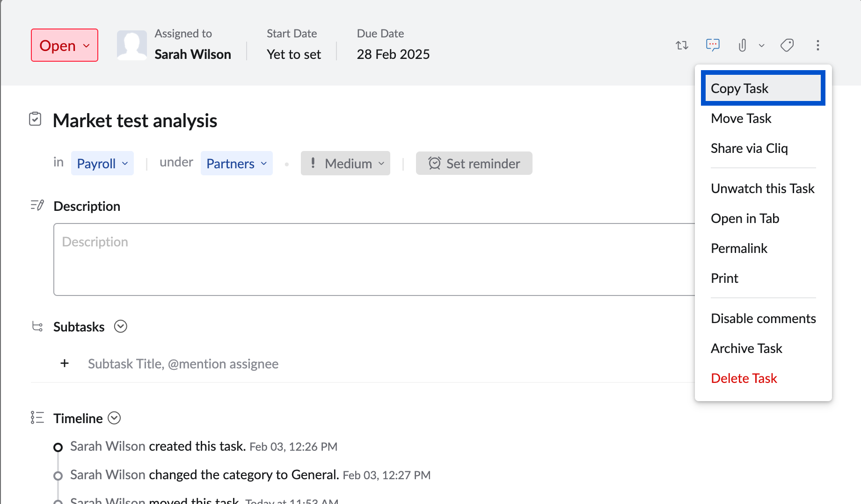Select Copy Task from menu
Screen dimensions: 861x504
click(763, 88)
